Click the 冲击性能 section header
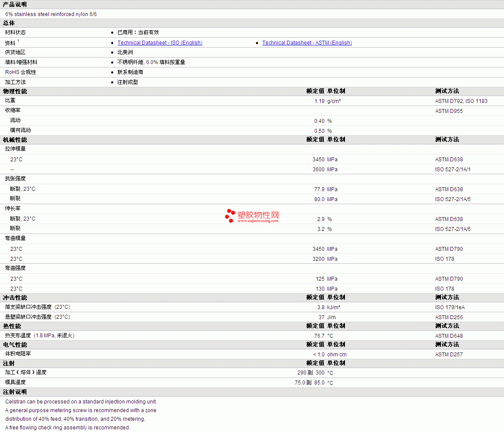 pos(15,298)
